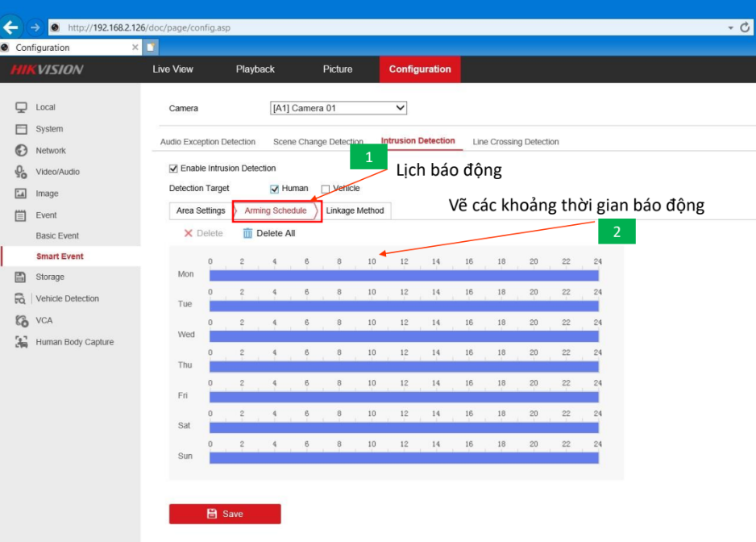Open System settings via its sidebar icon
Image resolution: width=756 pixels, height=542 pixels.
pos(22,129)
